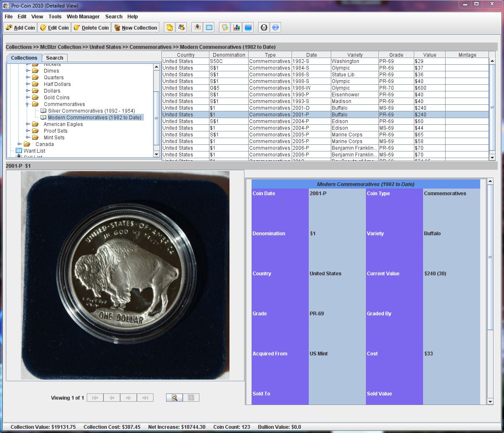Open the Web Manager menu
This screenshot has height=433, width=504.
click(x=83, y=17)
